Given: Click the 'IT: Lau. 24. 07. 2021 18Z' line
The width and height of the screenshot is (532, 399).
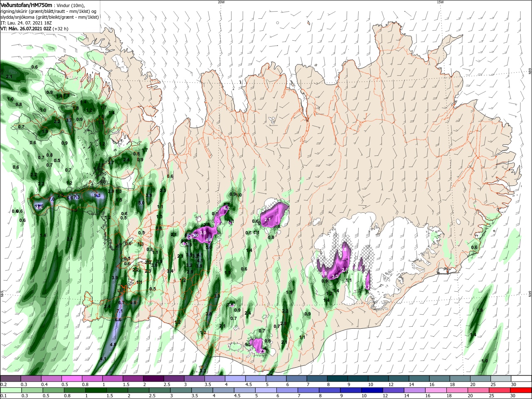Looking at the screenshot, I should tap(26, 23).
